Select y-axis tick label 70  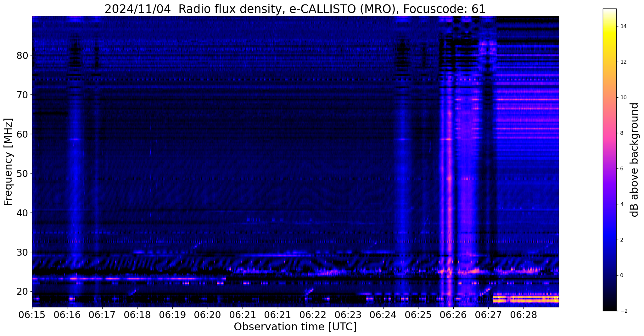point(22,95)
